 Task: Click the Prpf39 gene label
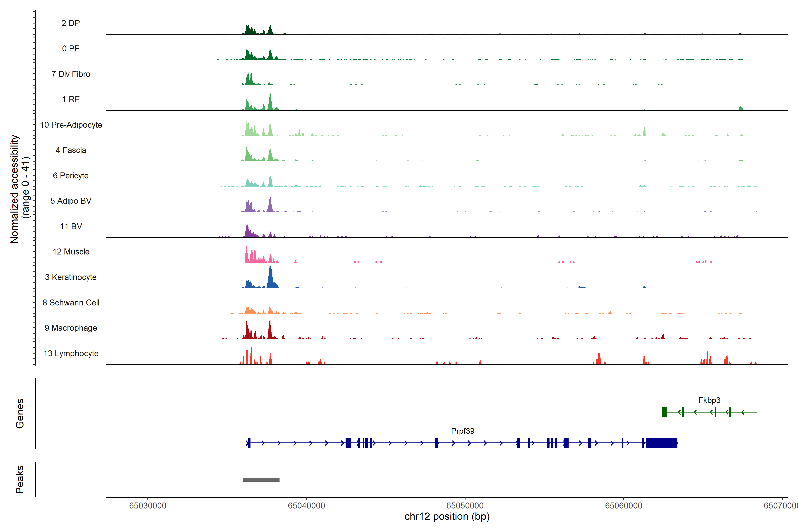click(462, 431)
